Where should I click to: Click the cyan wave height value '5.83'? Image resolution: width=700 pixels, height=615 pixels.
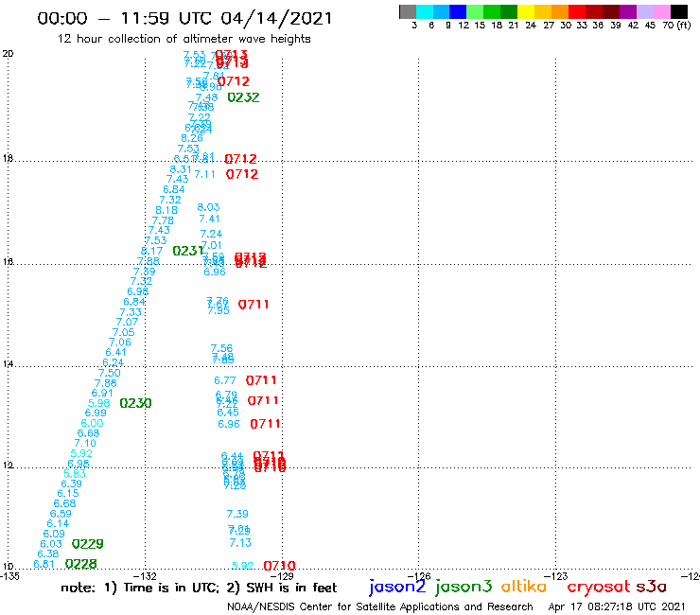tap(75, 473)
